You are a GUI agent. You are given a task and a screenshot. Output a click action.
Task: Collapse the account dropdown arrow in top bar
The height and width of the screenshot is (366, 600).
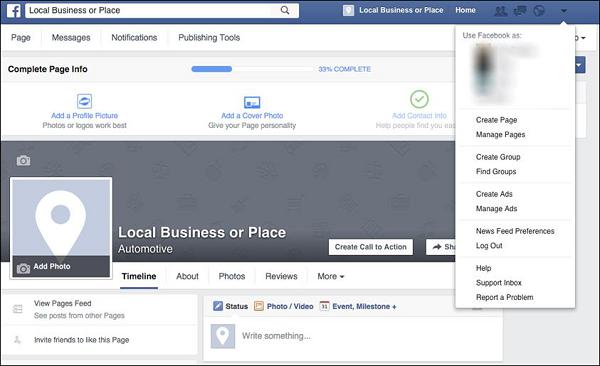pyautogui.click(x=563, y=11)
